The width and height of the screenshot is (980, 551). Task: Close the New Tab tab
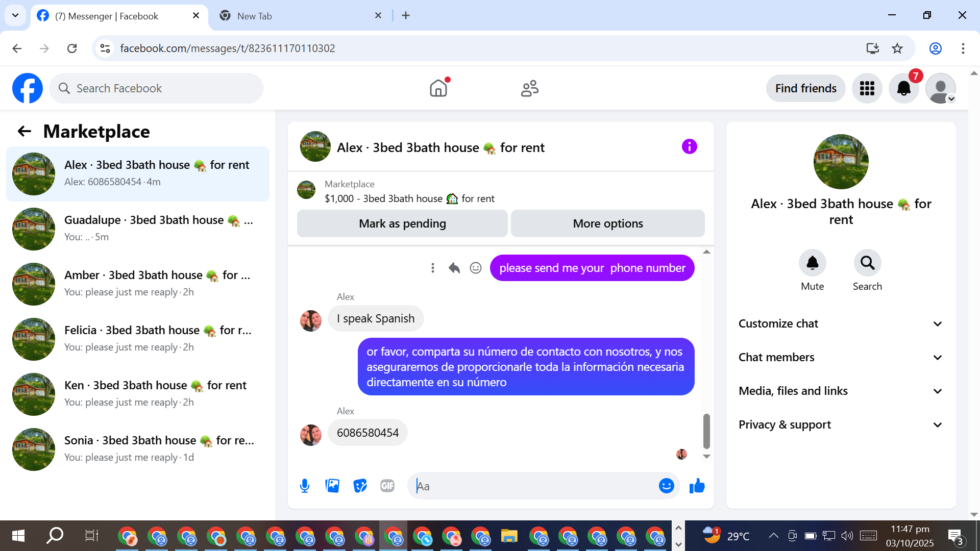click(x=378, y=16)
